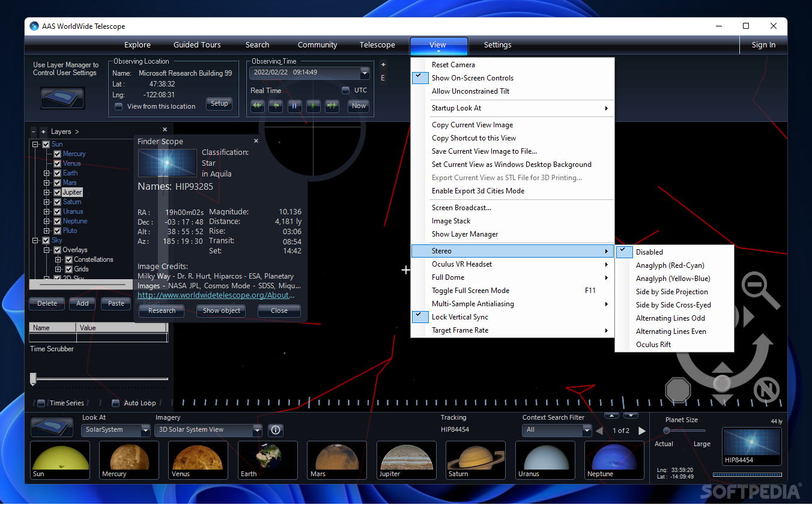Click the plus button in Layers header
Image resolution: width=812 pixels, height=508 pixels.
(43, 132)
